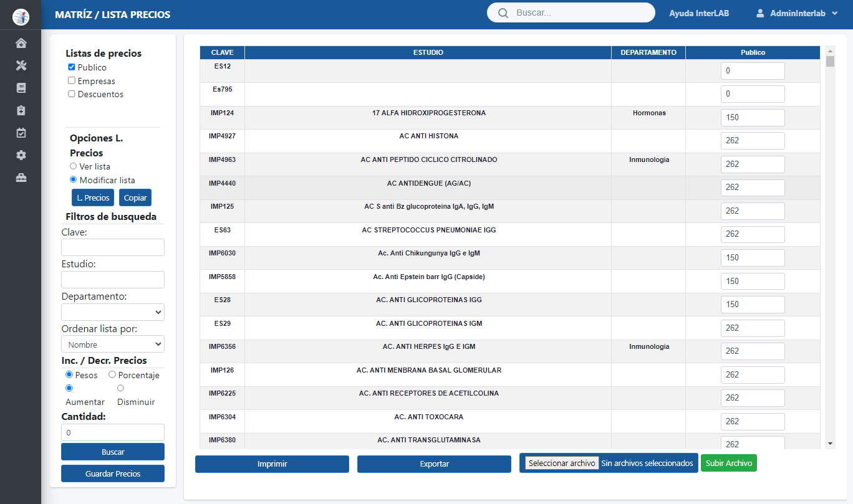Open the settings gear icon in sidebar
853x504 pixels.
click(x=21, y=155)
